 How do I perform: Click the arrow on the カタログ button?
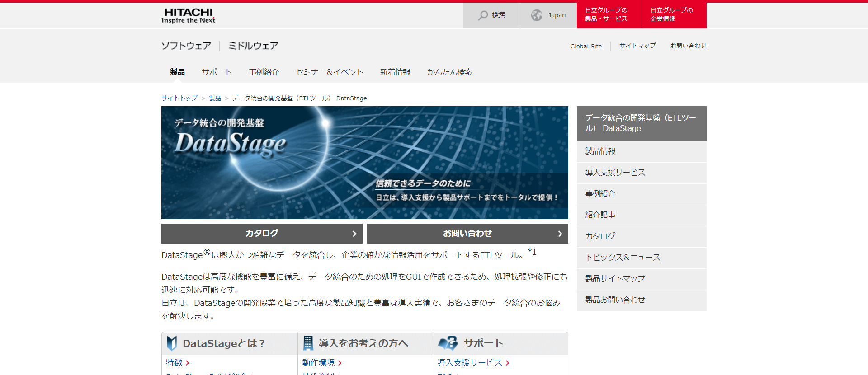[x=354, y=234]
